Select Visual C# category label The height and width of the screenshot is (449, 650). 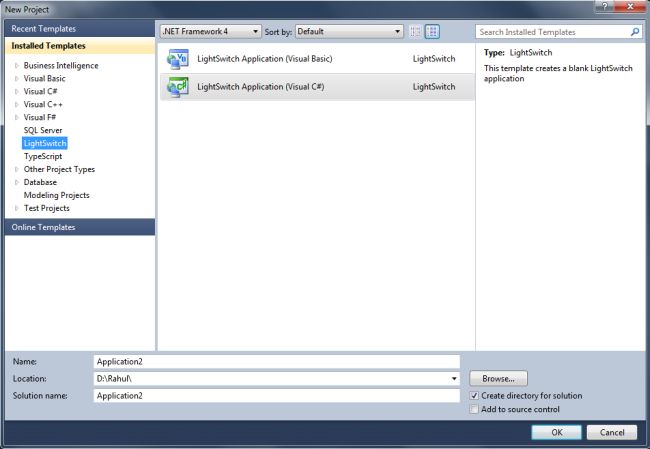(x=40, y=91)
